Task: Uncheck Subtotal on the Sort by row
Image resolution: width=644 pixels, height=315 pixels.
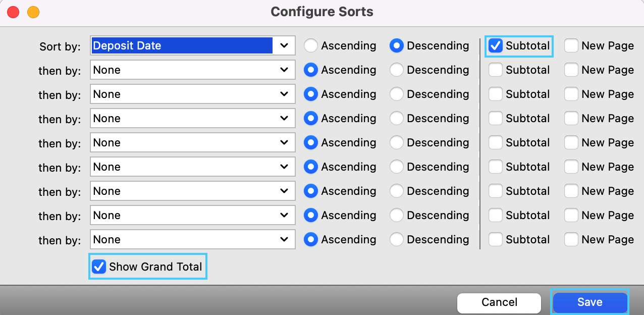Action: (496, 45)
